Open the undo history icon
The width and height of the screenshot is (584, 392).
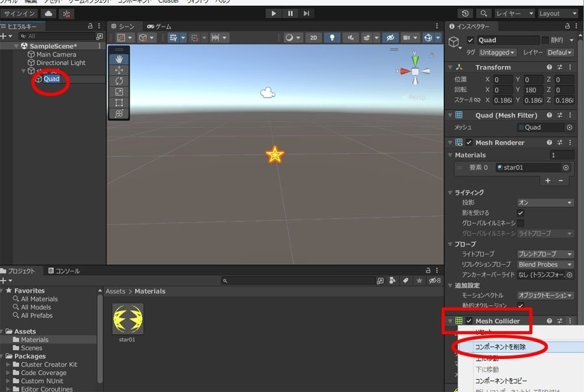point(465,14)
